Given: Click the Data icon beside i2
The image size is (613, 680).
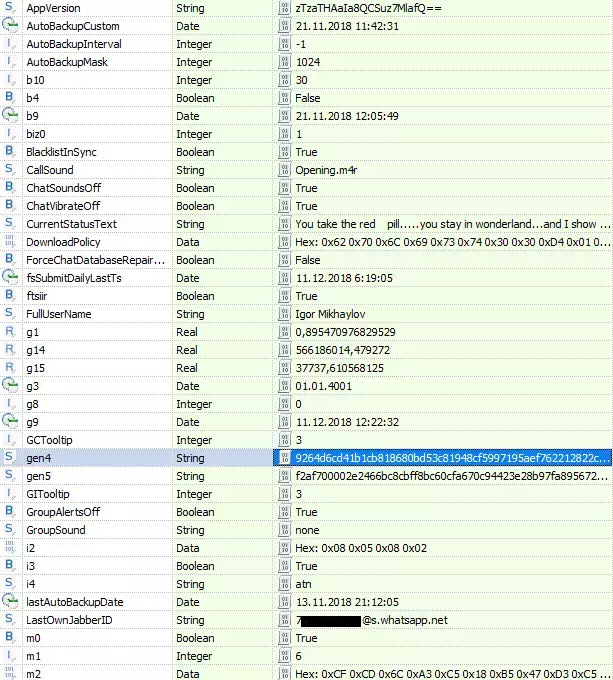Looking at the screenshot, I should point(10,548).
